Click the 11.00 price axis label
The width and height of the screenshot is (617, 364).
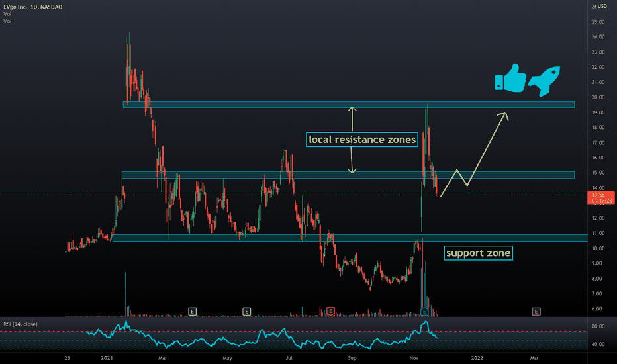tap(598, 233)
